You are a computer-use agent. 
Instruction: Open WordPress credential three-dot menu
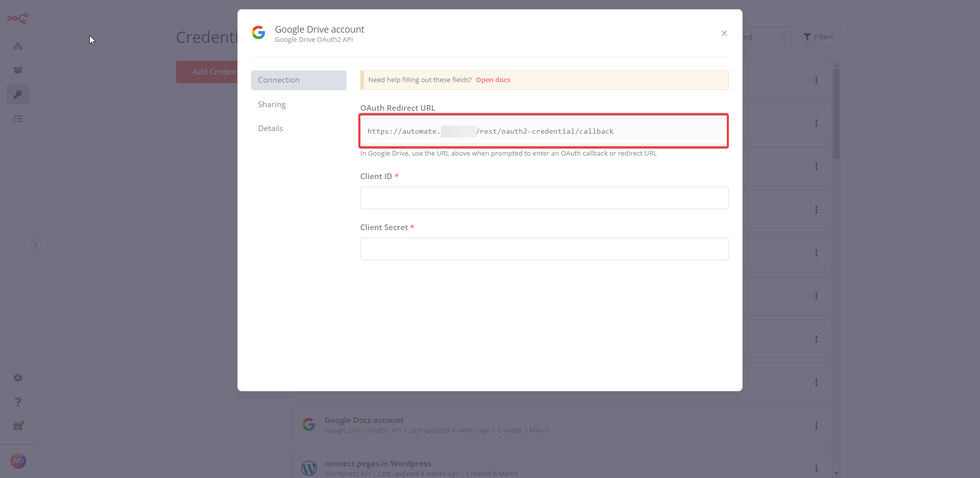[x=816, y=468]
